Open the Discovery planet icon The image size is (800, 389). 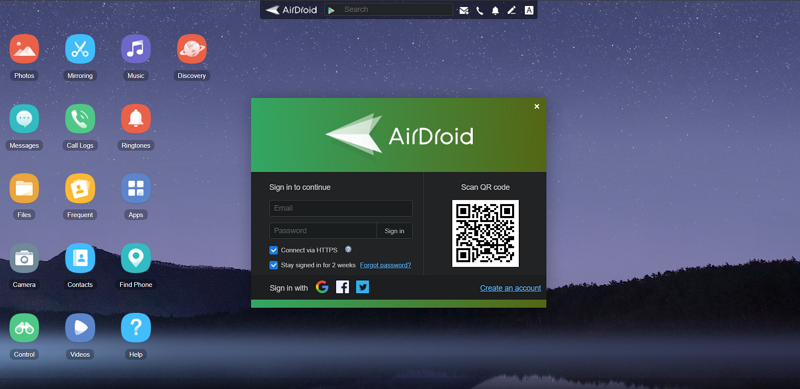point(192,49)
